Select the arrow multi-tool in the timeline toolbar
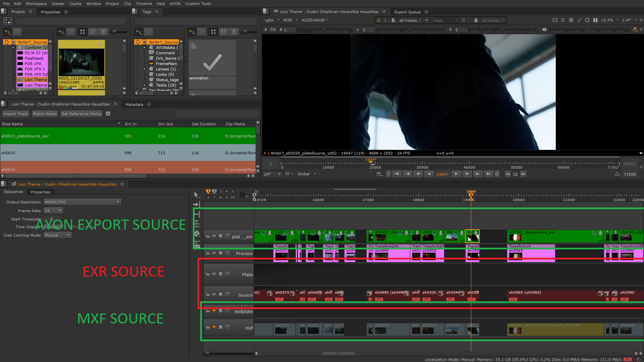This screenshot has height=362, width=644. click(197, 195)
